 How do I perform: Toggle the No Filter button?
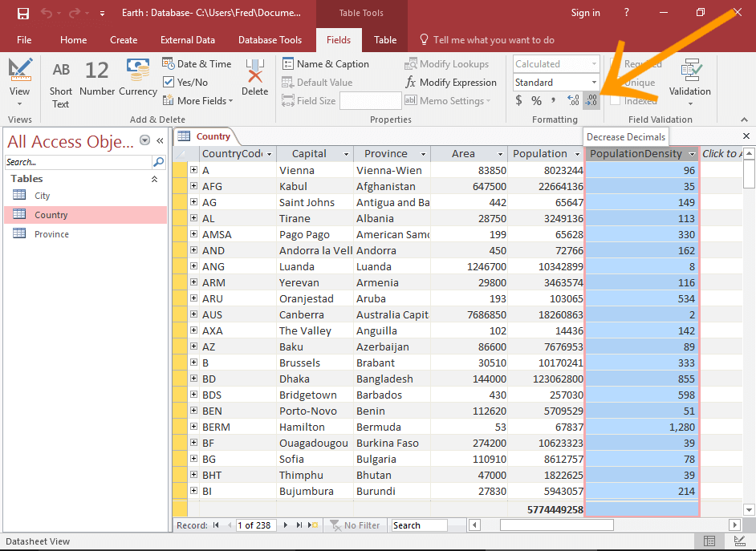pos(356,525)
